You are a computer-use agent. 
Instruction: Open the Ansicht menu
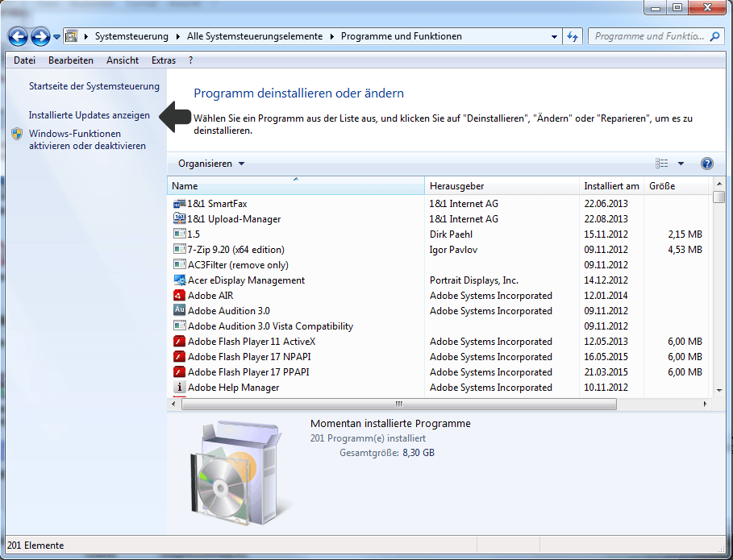(123, 60)
